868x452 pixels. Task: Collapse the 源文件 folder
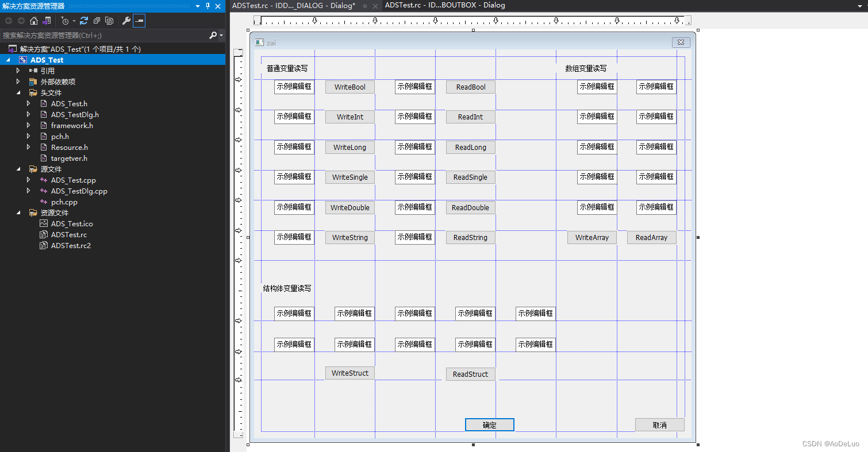(x=18, y=169)
